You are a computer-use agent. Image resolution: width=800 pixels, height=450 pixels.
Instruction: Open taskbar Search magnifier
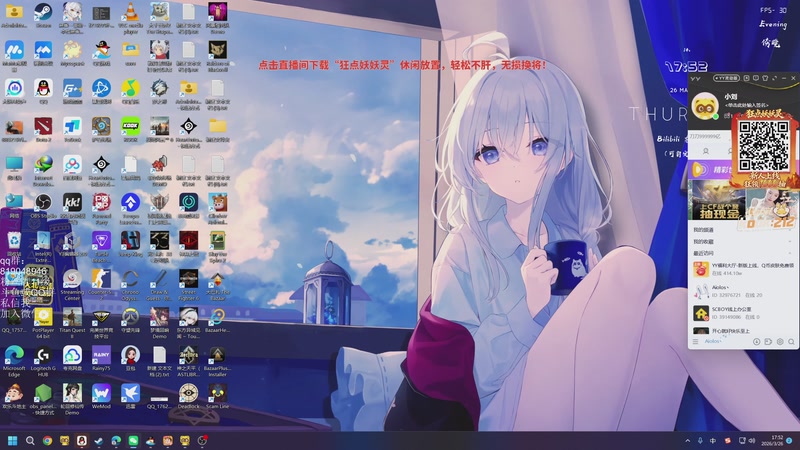[30, 440]
